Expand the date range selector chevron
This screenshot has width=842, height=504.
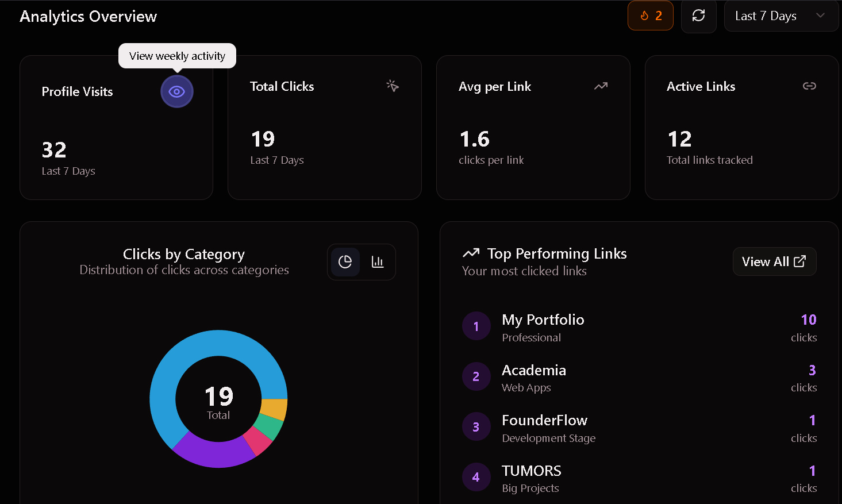(x=819, y=16)
